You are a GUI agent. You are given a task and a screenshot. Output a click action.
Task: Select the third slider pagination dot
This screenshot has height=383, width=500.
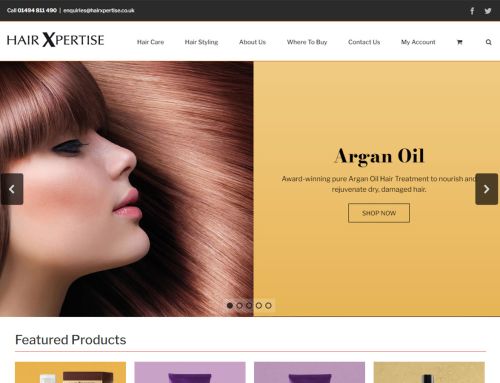click(249, 305)
